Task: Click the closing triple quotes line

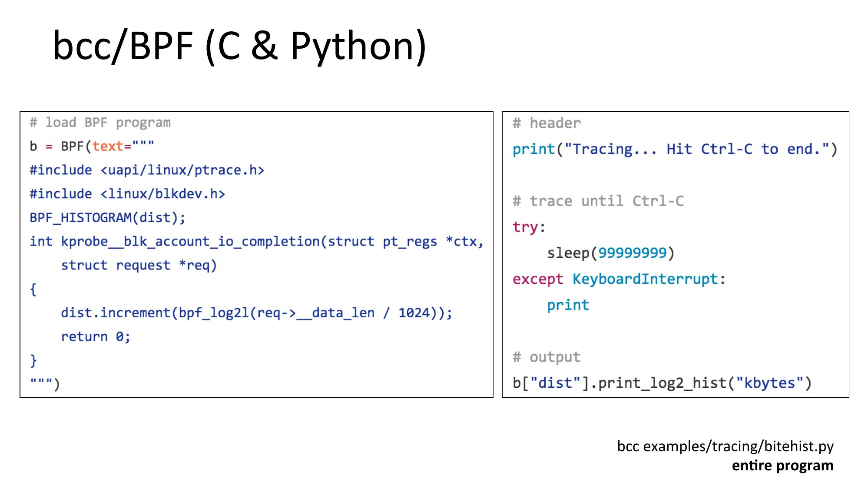Action: point(45,384)
